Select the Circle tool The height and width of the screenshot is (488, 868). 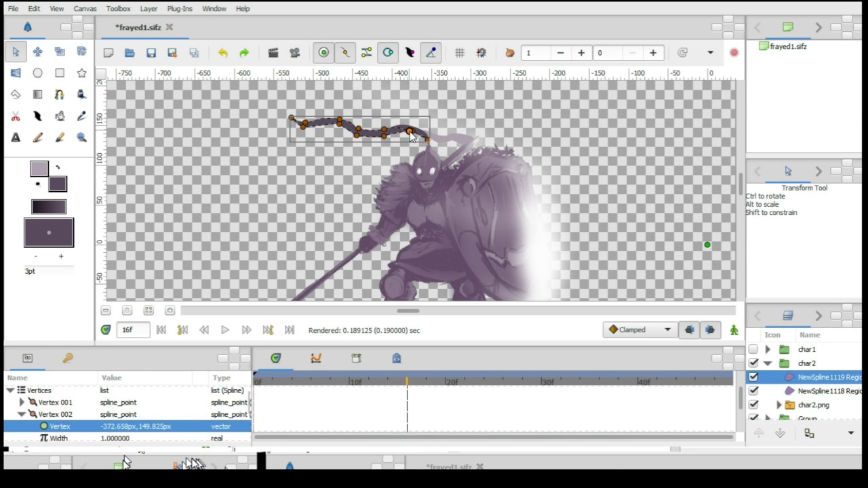click(38, 73)
